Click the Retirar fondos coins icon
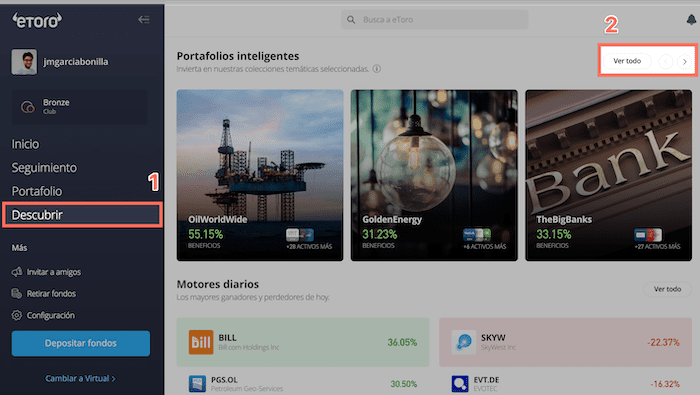The image size is (700, 395). (17, 293)
